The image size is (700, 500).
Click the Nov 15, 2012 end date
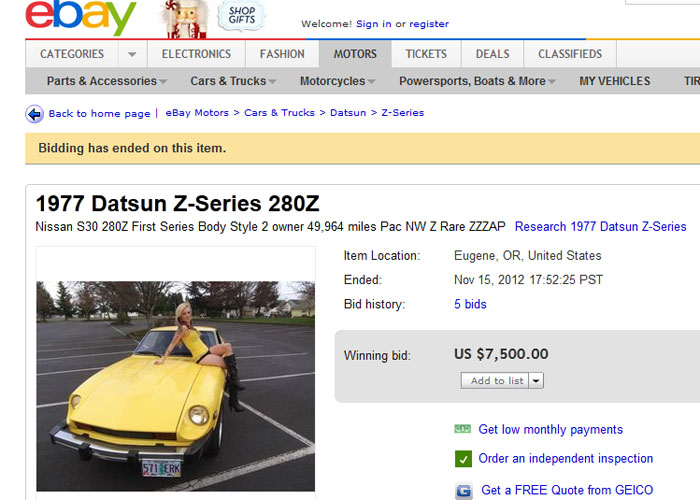529,280
